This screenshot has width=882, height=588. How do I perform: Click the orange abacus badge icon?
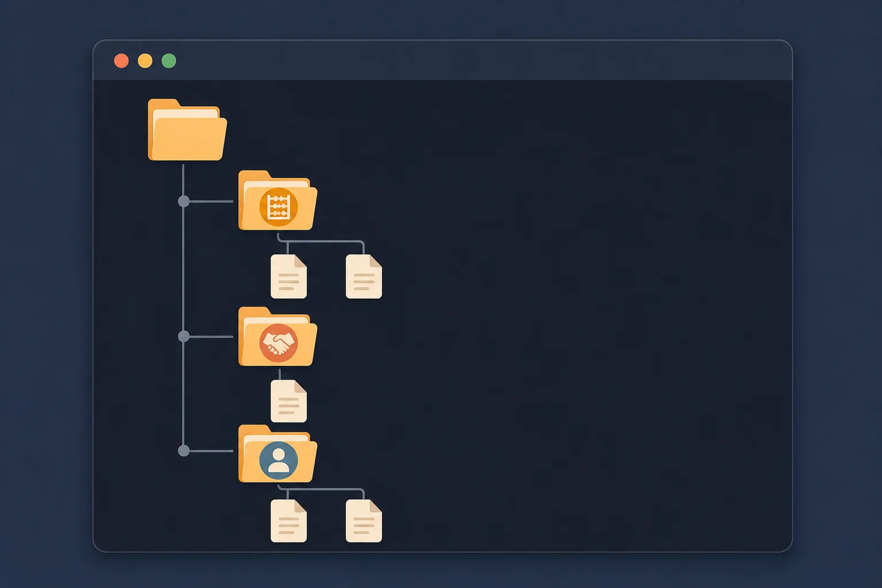(278, 207)
